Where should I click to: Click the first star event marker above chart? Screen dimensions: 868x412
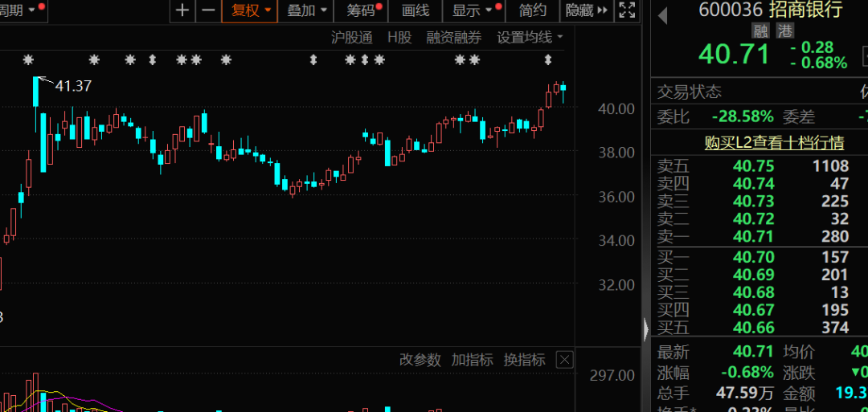click(29, 60)
